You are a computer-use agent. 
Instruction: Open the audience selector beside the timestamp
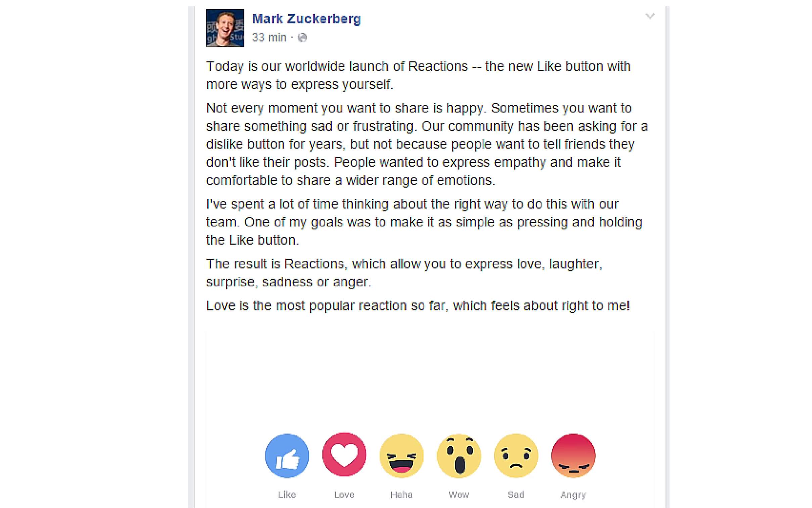tap(303, 38)
